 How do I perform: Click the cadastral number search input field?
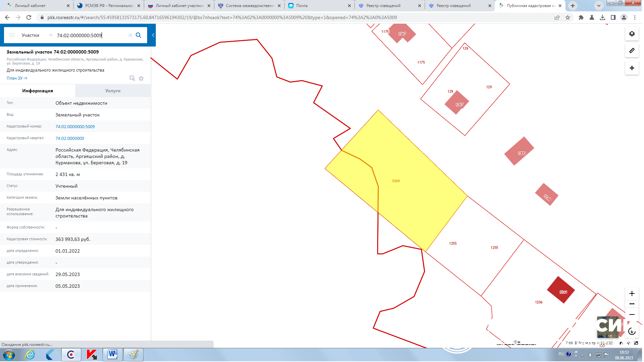coord(90,35)
